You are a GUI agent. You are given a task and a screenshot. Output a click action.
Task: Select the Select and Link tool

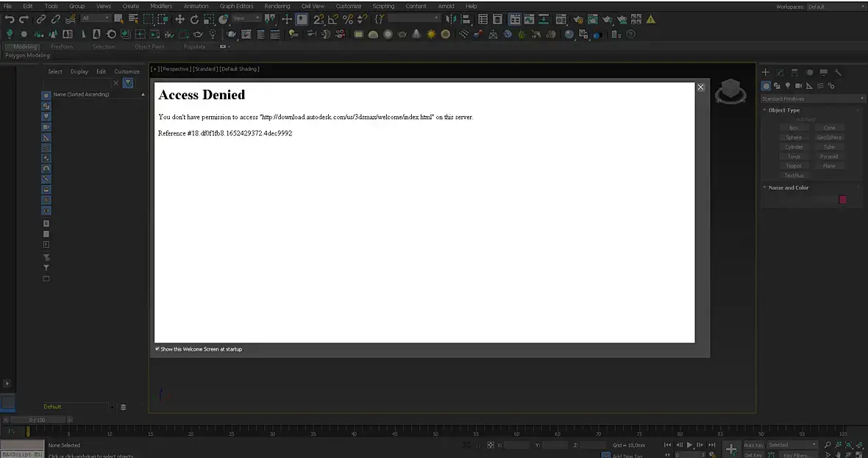pyautogui.click(x=41, y=19)
